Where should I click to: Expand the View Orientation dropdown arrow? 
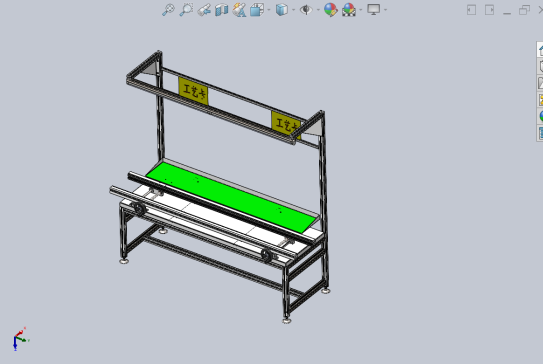pos(269,10)
